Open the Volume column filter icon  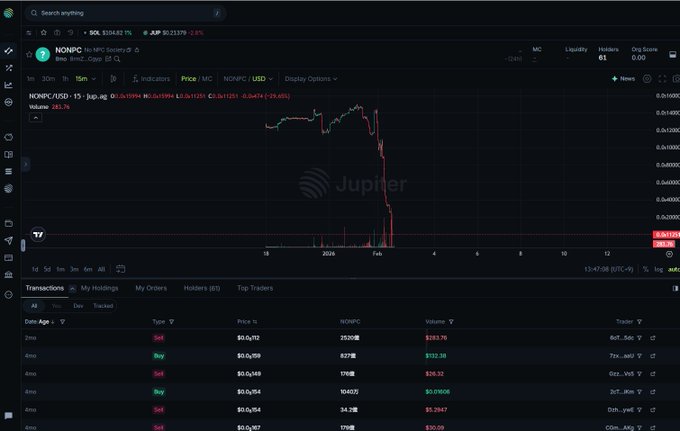coord(451,322)
